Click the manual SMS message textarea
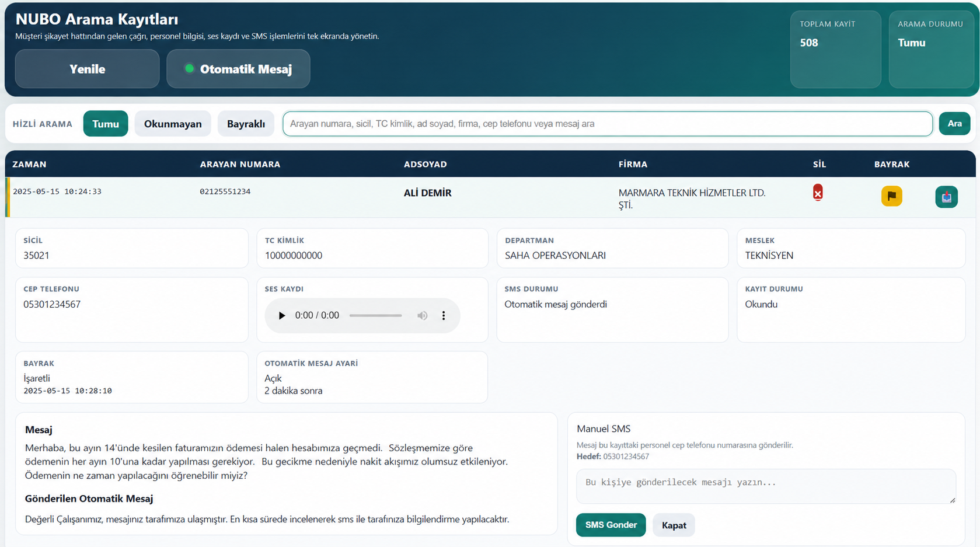This screenshot has width=980, height=547. click(x=766, y=486)
